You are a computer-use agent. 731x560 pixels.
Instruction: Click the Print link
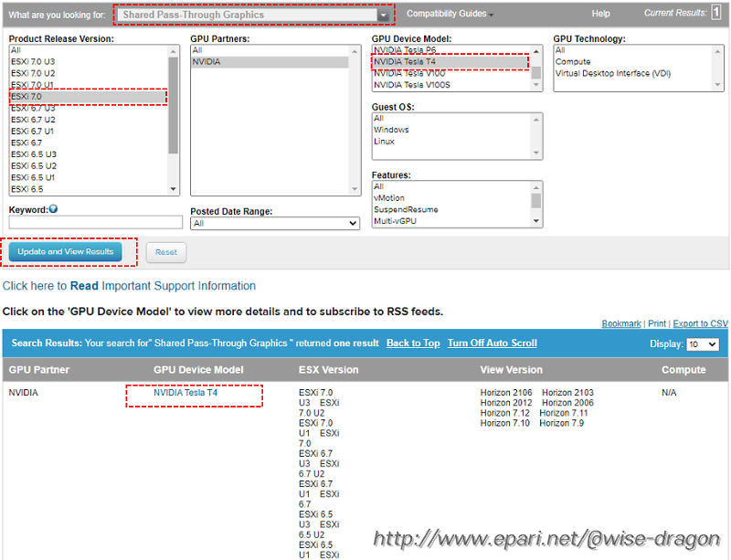click(x=657, y=323)
